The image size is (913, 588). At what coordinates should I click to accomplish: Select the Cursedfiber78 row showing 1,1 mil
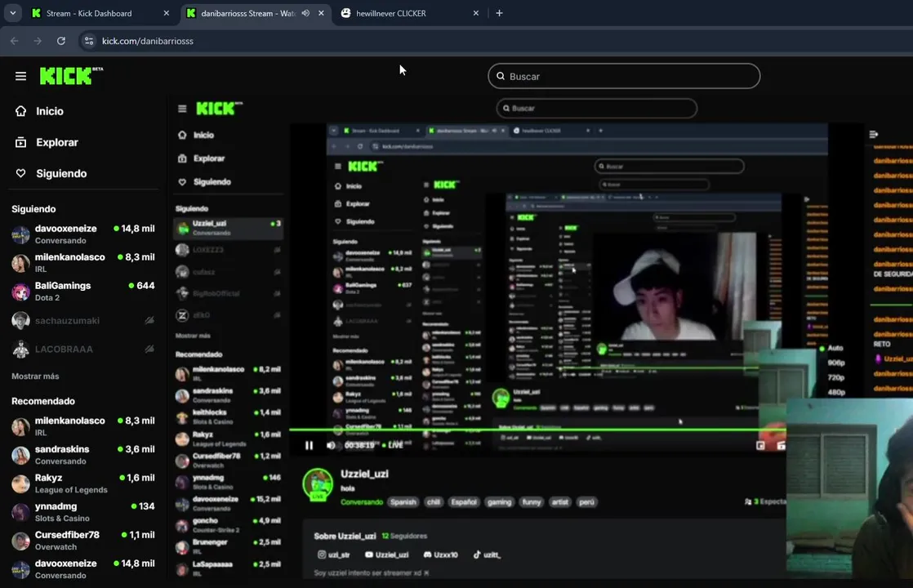[x=82, y=541]
